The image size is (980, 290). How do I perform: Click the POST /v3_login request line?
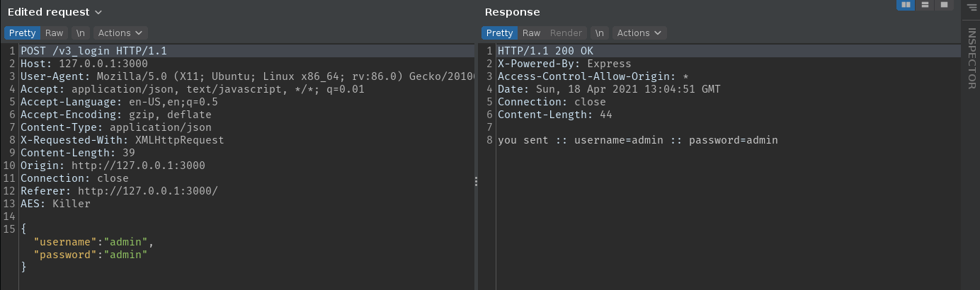pos(93,52)
